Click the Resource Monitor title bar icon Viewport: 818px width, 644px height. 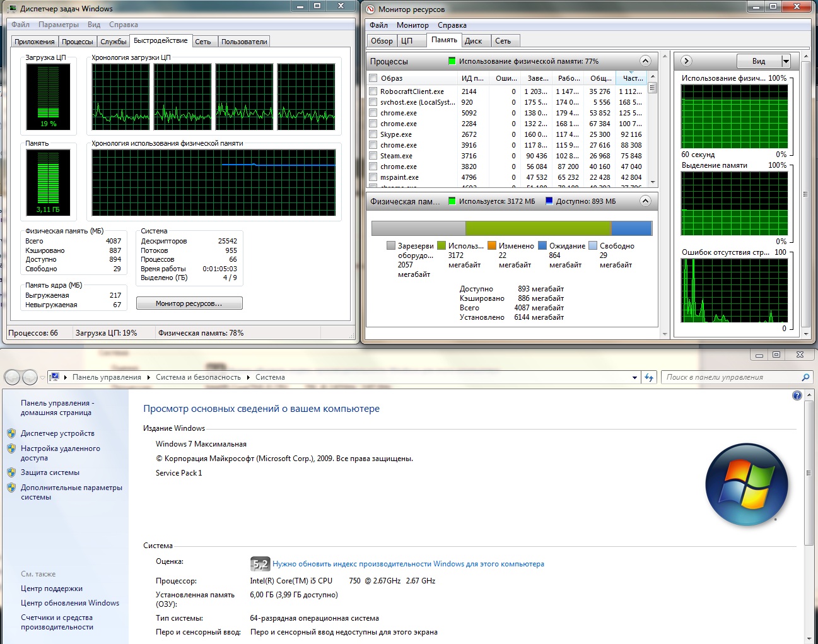click(x=370, y=9)
